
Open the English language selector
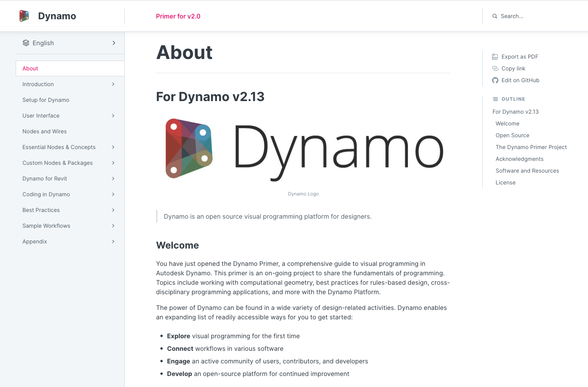[x=70, y=43]
